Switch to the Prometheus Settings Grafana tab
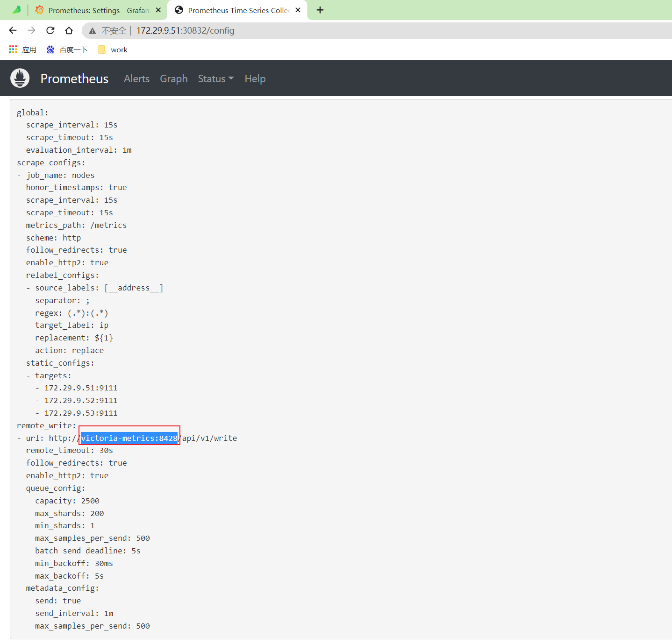This screenshot has width=672, height=644. [x=98, y=10]
